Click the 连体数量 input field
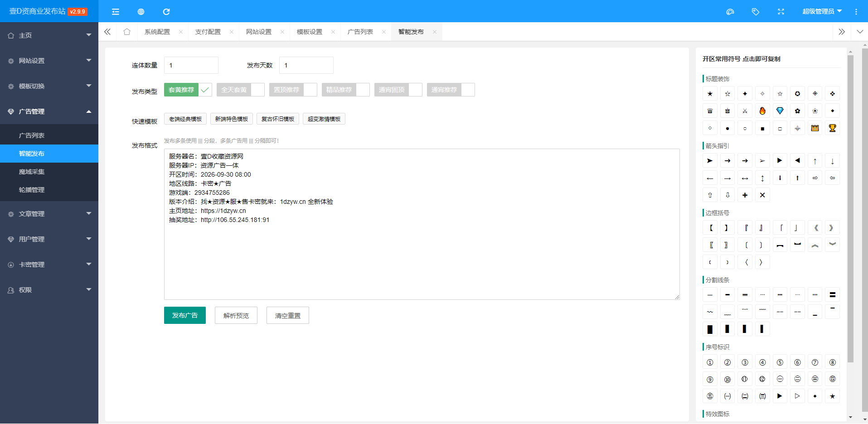868x424 pixels. (191, 65)
